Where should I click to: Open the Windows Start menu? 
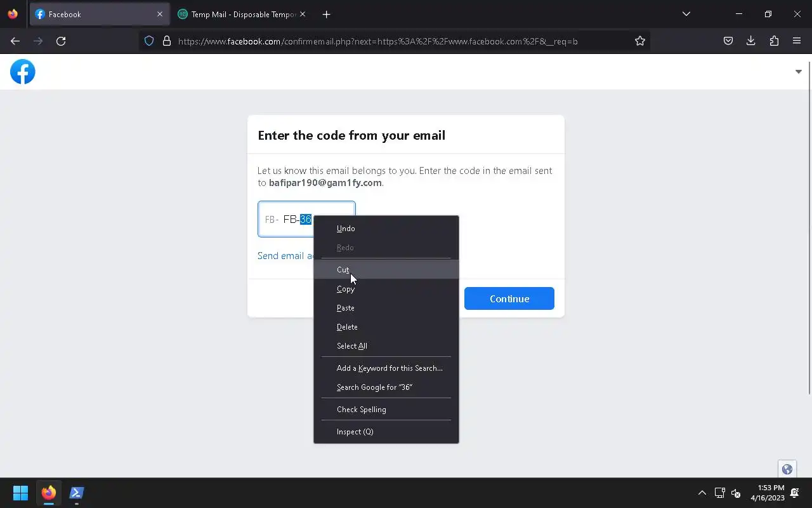[20, 493]
